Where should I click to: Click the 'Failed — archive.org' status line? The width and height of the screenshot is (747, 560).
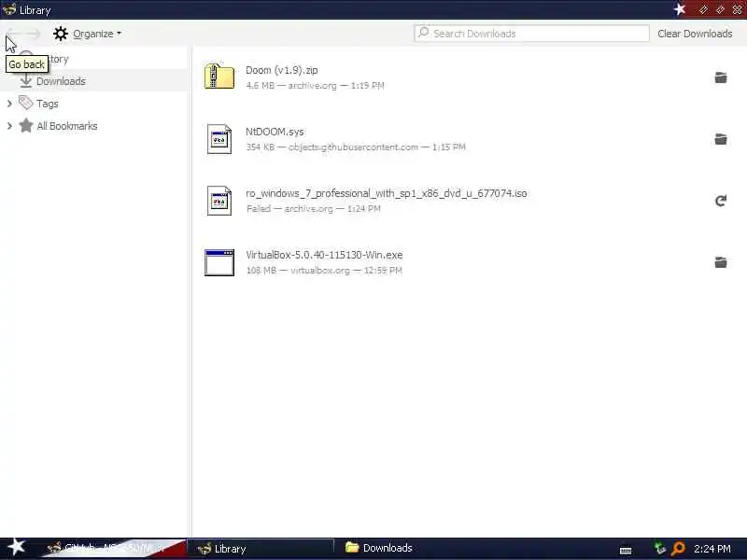point(313,208)
